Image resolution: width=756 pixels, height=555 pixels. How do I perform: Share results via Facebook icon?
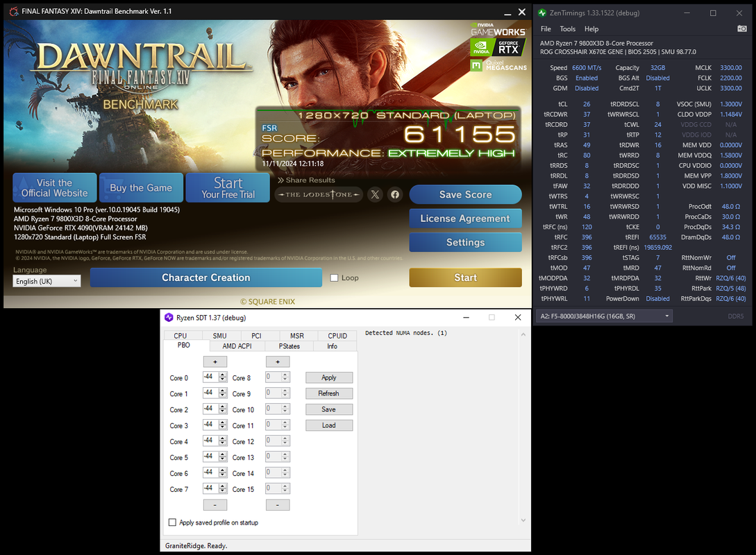click(x=395, y=195)
